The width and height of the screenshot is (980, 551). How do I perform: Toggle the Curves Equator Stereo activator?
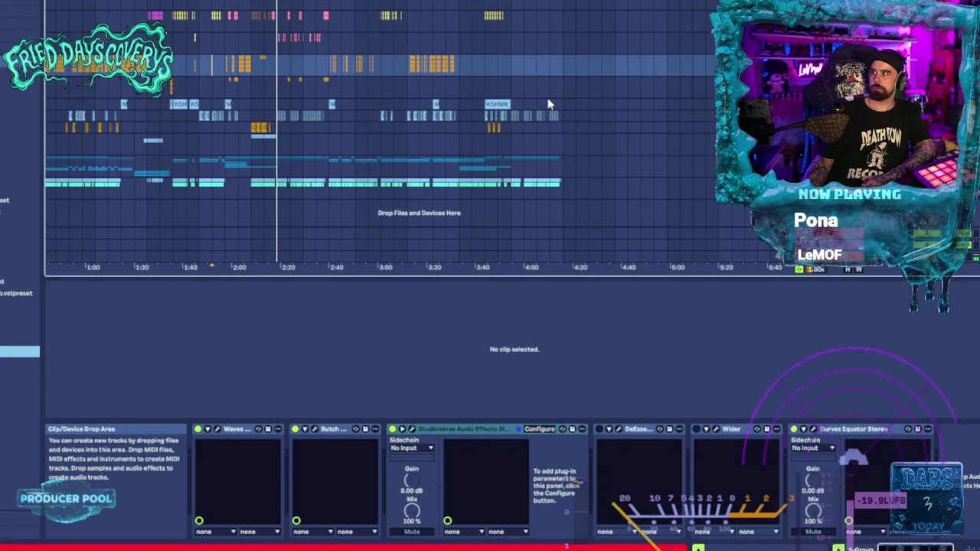click(x=794, y=429)
